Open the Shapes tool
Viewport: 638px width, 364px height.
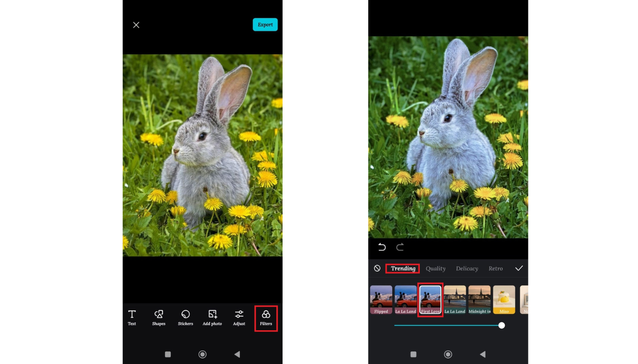coord(159,318)
